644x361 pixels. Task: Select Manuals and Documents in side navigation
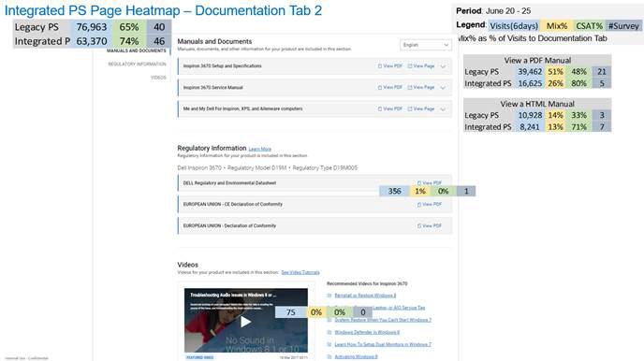click(137, 51)
